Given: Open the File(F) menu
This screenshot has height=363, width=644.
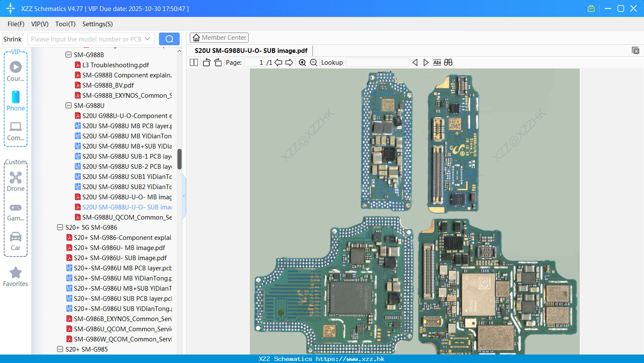Looking at the screenshot, I should (x=16, y=24).
